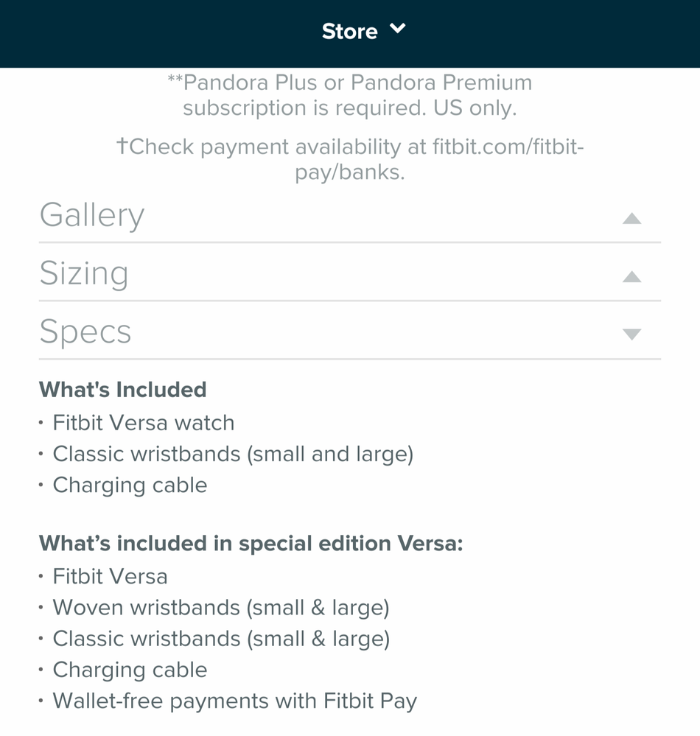Click the "Woven wristbands (small & large)" item
The width and height of the screenshot is (700, 736).
221,607
